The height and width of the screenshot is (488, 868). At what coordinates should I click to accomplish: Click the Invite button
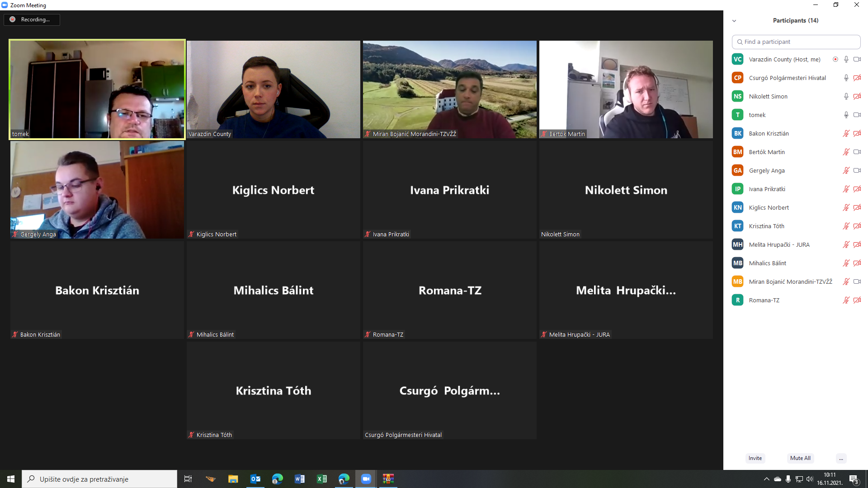[755, 458]
